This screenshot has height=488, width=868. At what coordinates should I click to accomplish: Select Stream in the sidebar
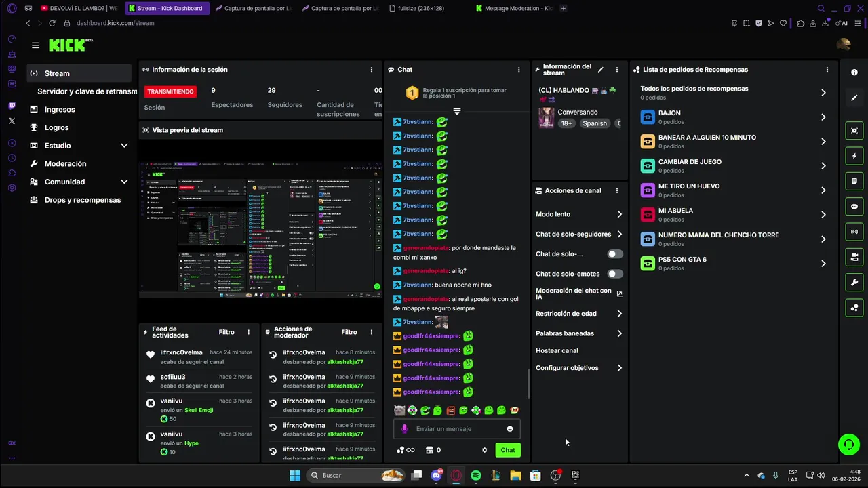point(79,73)
